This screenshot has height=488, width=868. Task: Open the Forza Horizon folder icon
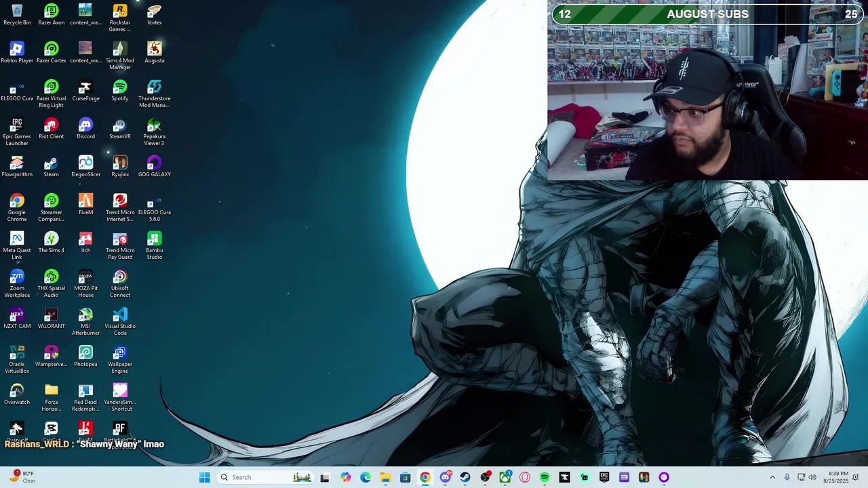pos(51,397)
